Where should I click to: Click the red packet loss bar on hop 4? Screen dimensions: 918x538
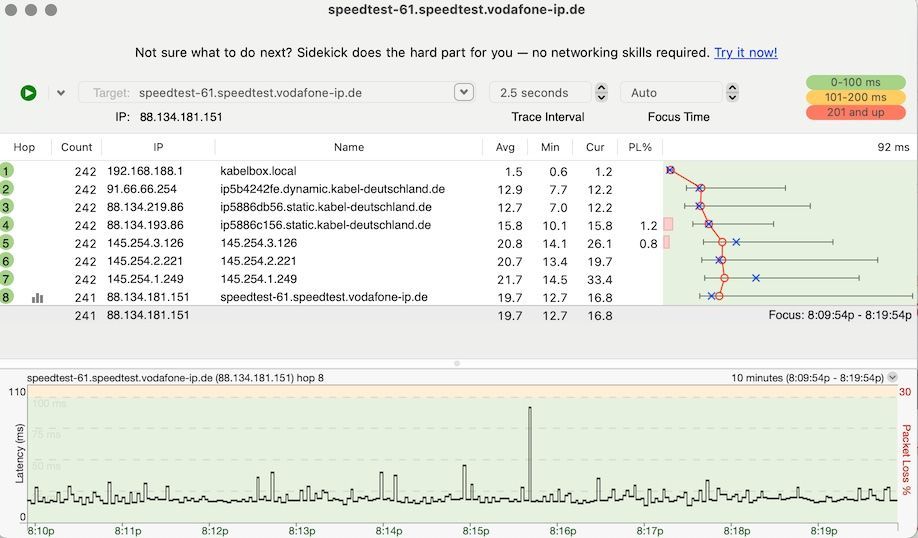coord(668,224)
